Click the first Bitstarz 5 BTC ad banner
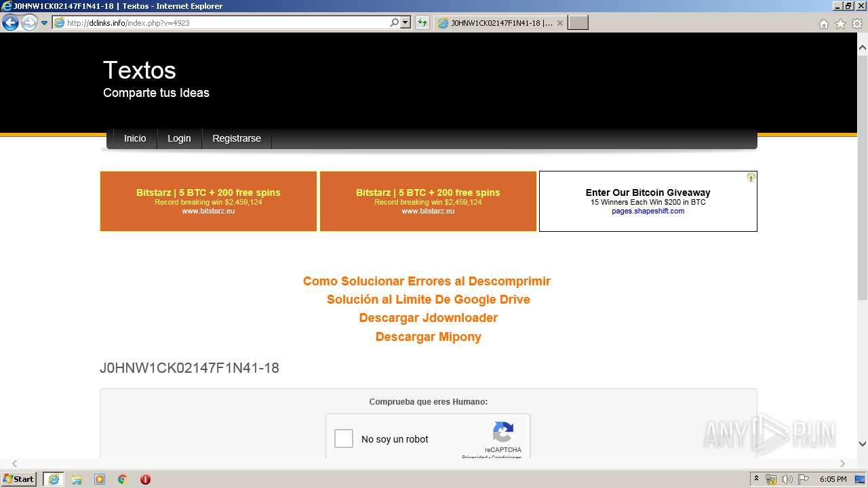 208,201
